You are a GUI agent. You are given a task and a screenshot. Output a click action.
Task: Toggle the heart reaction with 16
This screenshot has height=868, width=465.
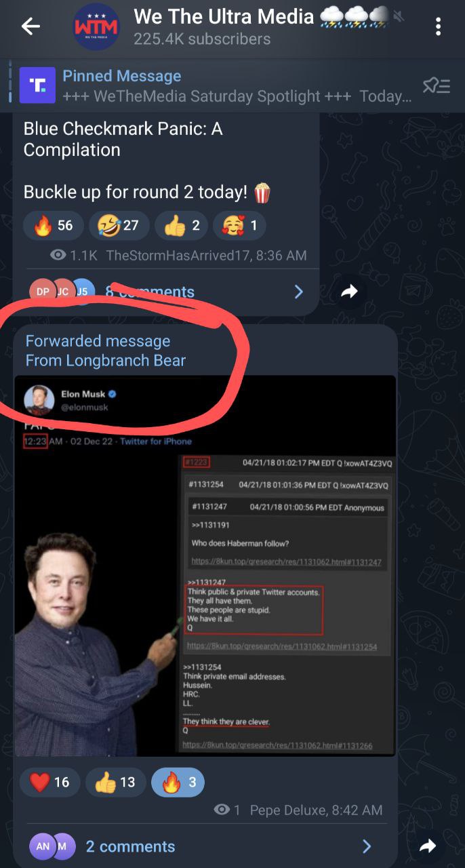tap(50, 782)
